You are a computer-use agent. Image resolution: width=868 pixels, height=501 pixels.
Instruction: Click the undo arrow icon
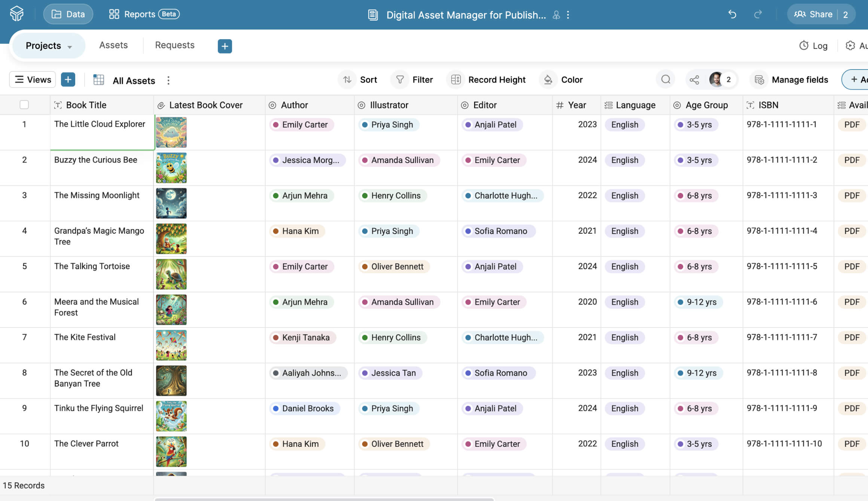click(732, 14)
